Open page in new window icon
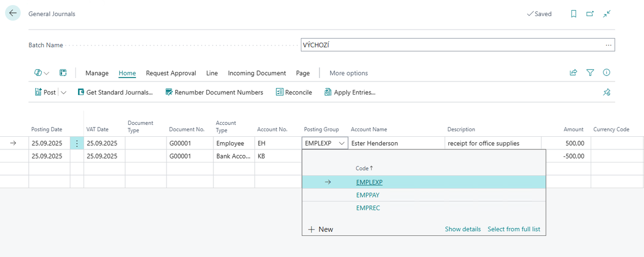 point(590,14)
